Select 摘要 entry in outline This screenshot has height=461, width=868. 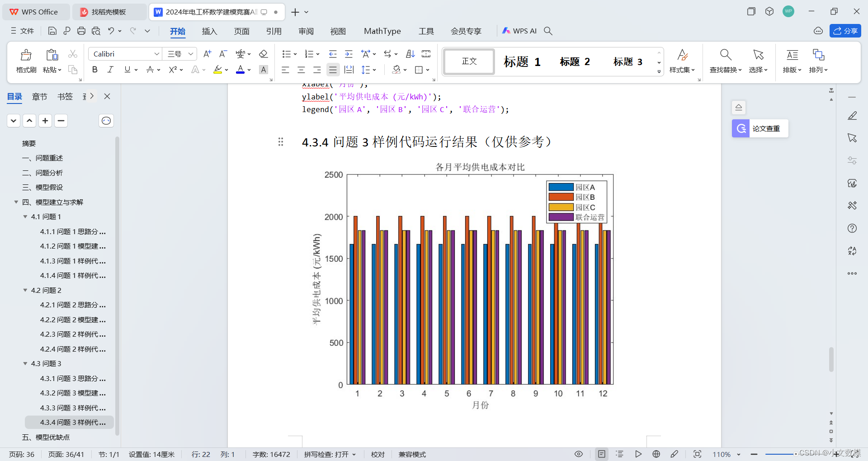coord(29,143)
